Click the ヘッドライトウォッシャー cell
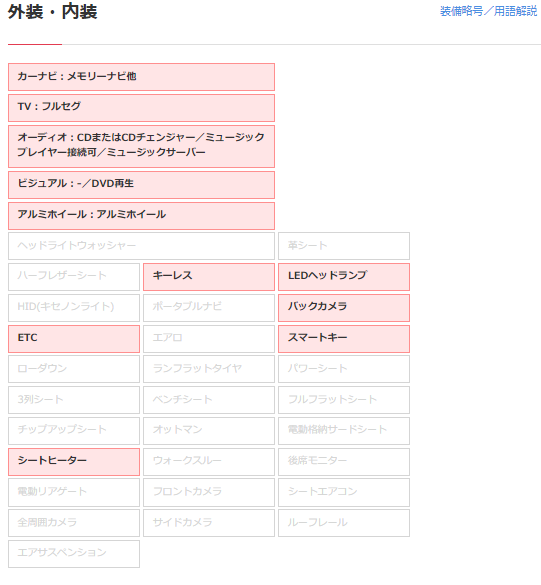The width and height of the screenshot is (541, 585). point(141,246)
